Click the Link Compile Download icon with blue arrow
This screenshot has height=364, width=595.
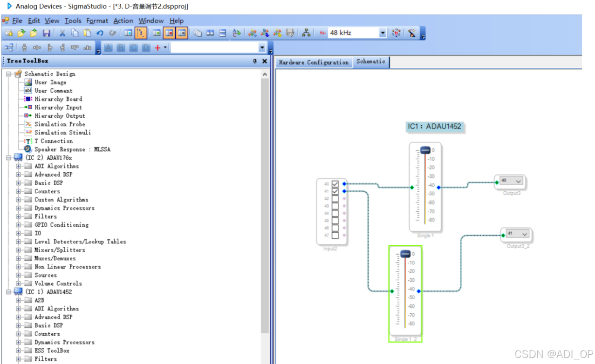pos(265,33)
